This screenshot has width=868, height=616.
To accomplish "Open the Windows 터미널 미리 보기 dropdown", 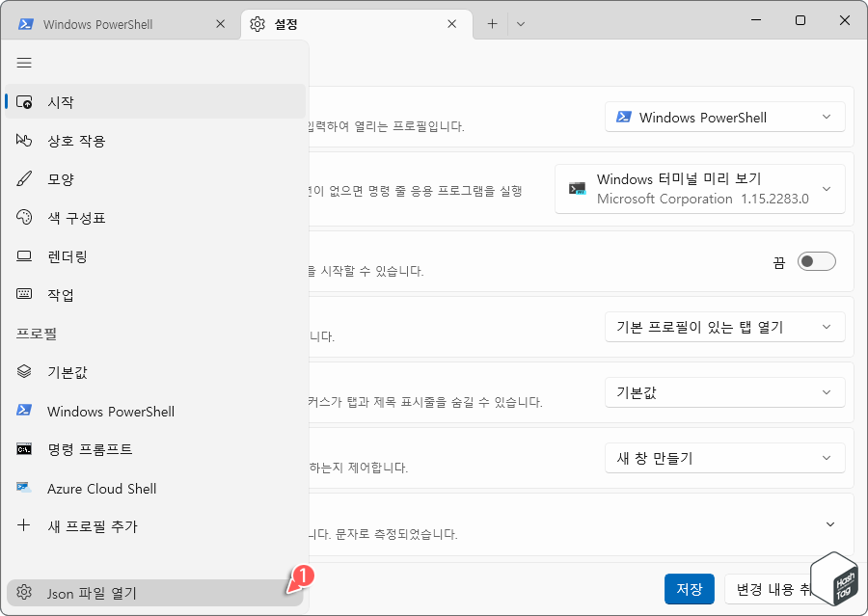I will [700, 189].
